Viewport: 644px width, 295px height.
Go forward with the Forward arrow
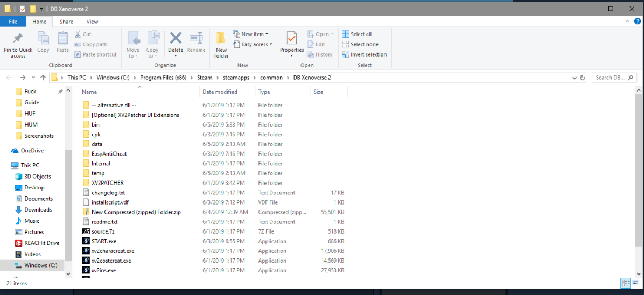coord(23,77)
